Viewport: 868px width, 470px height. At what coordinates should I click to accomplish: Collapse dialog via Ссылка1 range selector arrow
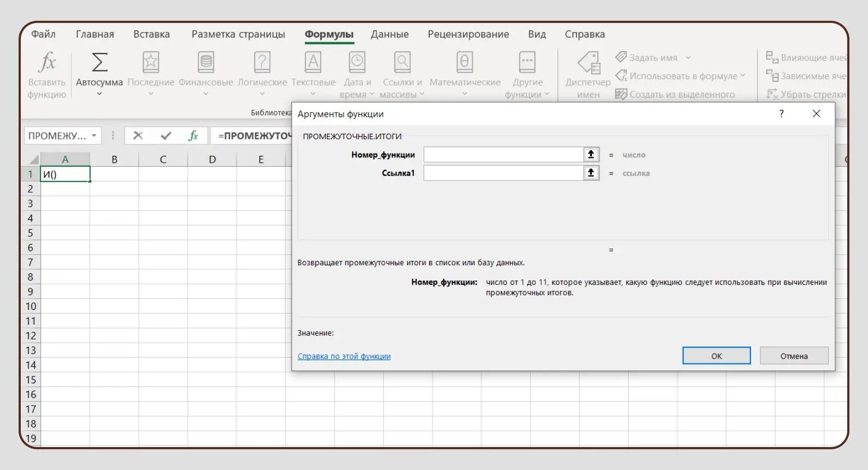591,173
